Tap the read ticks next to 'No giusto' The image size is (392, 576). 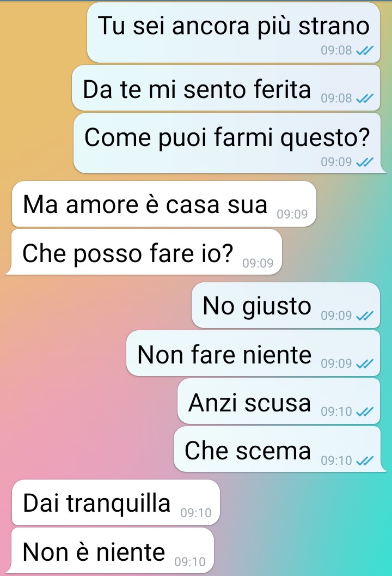(x=365, y=316)
